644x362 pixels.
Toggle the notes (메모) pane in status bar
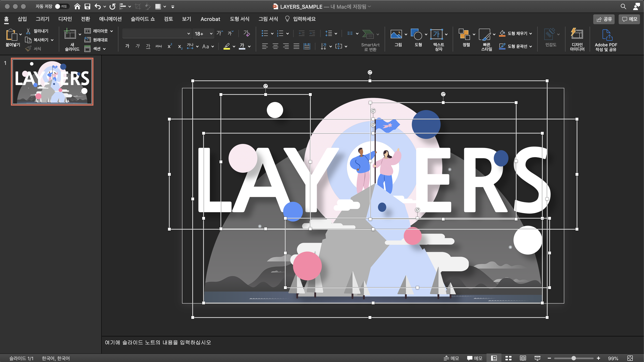(x=451, y=358)
